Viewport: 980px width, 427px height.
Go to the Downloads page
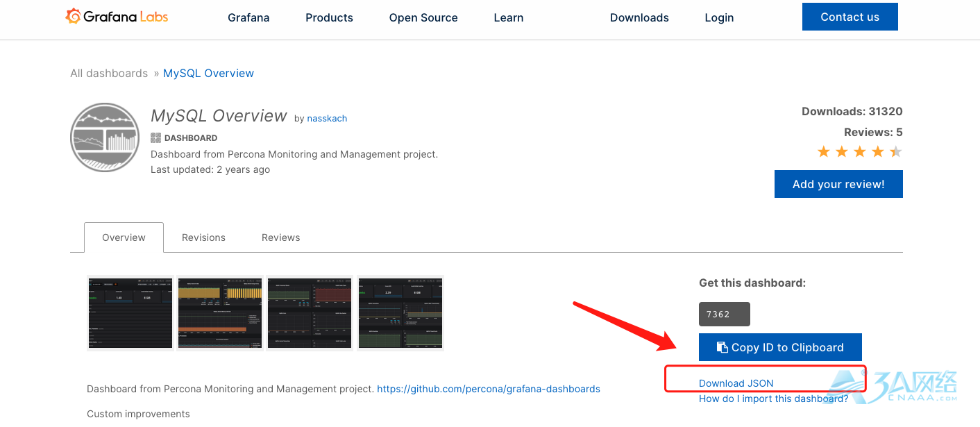(x=639, y=17)
